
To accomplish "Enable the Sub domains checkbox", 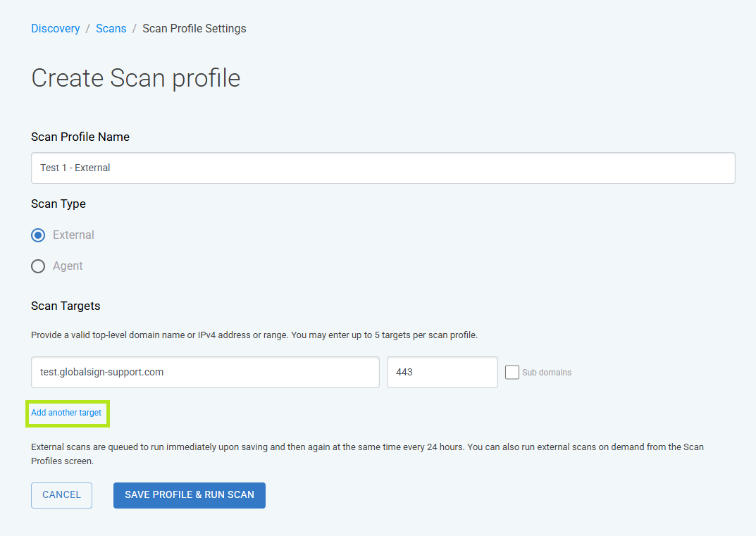I will click(512, 372).
